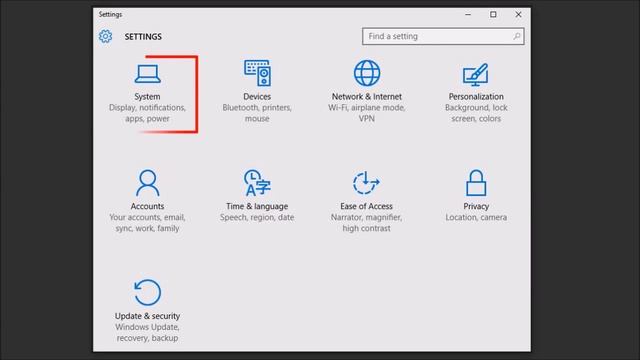640x360 pixels.
Task: Click 'Bluetooth, printers, mouse' description
Action: pos(257,113)
